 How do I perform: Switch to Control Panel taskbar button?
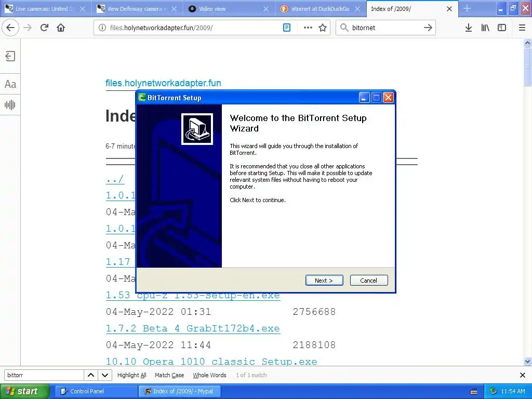point(96,391)
